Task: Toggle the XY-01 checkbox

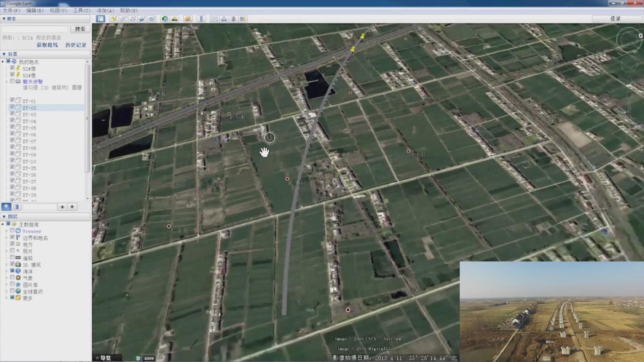Action: pyautogui.click(x=12, y=100)
